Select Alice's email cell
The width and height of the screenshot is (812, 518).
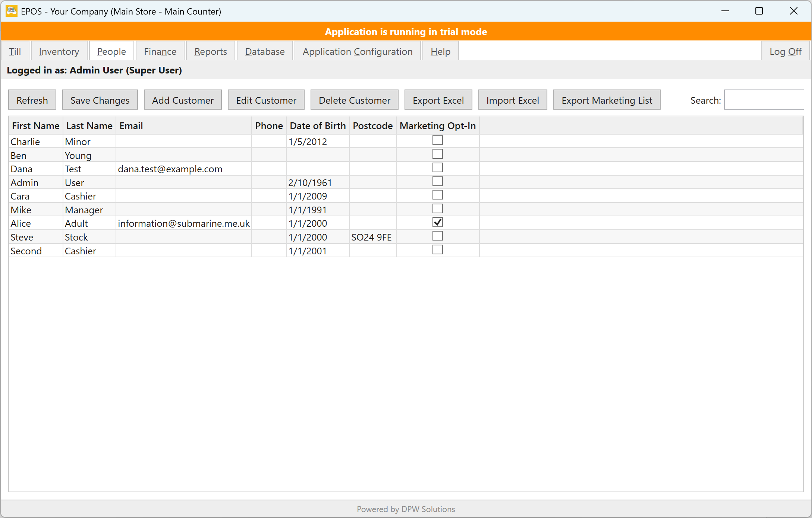point(184,223)
